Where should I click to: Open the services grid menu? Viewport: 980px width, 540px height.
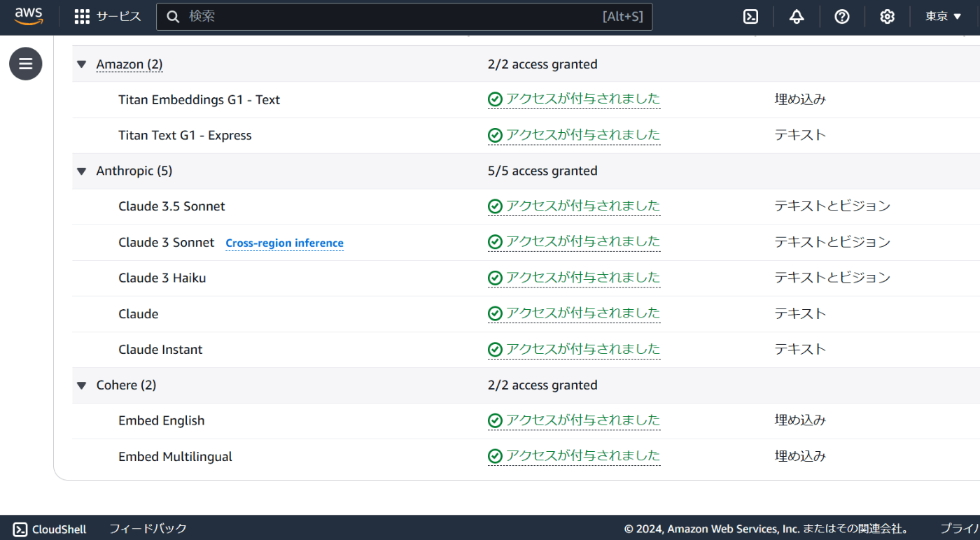tap(82, 17)
